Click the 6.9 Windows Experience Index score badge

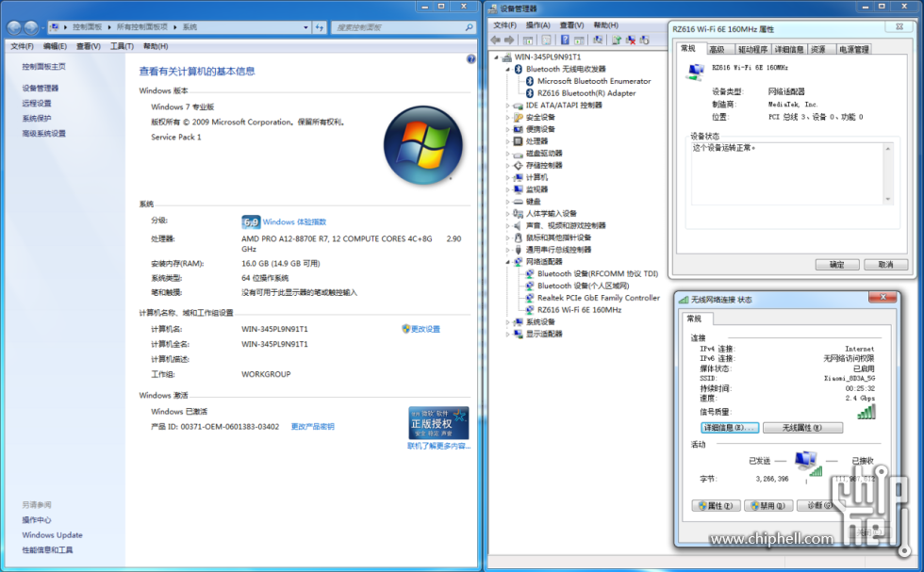tap(251, 222)
